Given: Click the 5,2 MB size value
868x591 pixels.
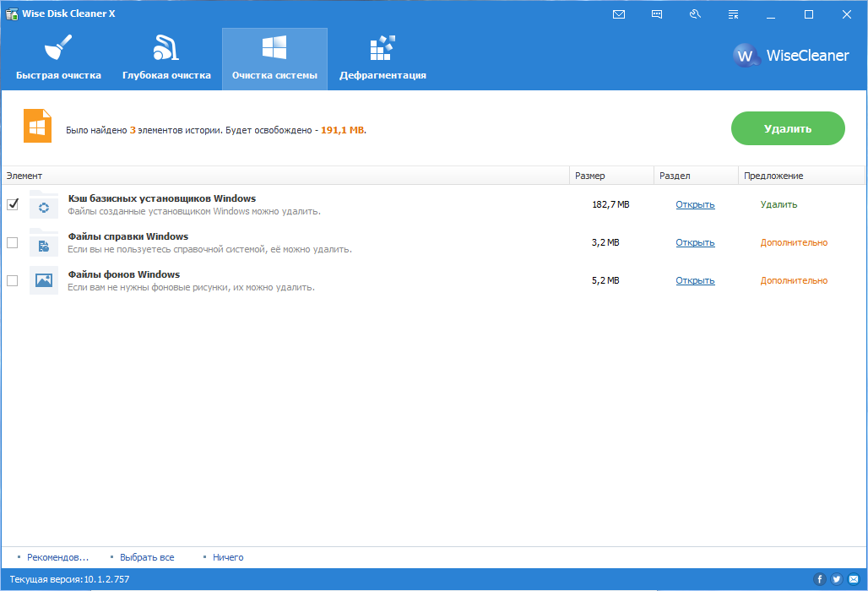Looking at the screenshot, I should click(605, 280).
